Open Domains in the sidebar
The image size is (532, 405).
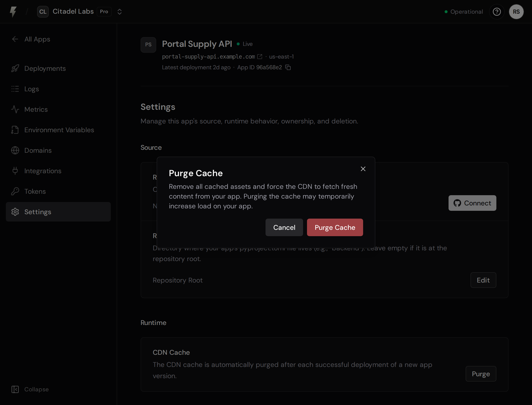pos(58,150)
